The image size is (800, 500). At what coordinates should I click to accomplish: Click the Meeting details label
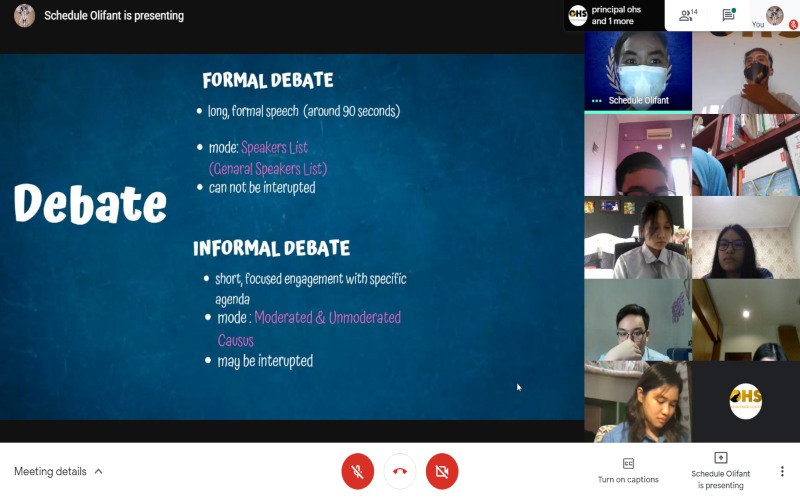[50, 471]
